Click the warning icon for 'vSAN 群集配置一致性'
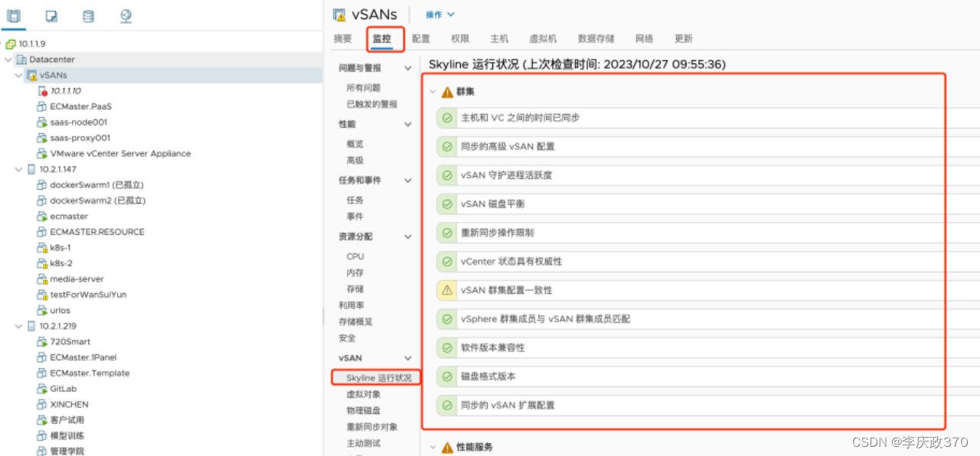 coord(446,290)
